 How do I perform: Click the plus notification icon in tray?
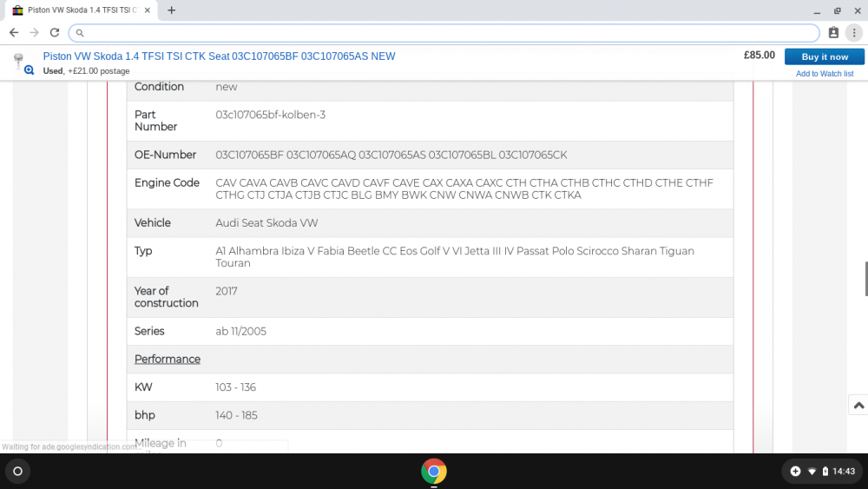click(795, 472)
